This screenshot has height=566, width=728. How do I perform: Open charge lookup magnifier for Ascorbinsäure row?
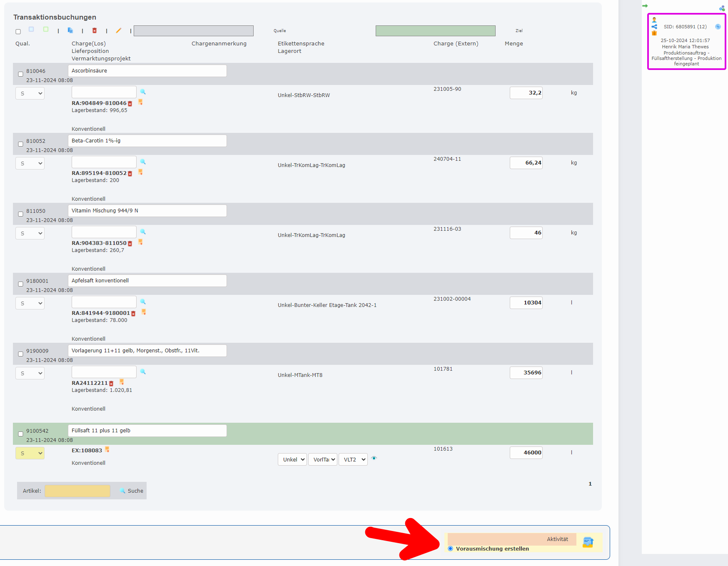pos(143,92)
